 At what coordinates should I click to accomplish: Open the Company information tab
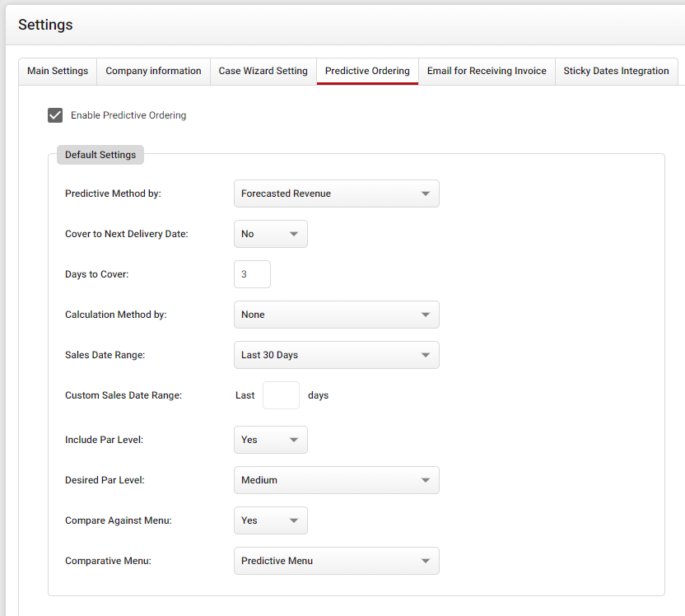153,71
